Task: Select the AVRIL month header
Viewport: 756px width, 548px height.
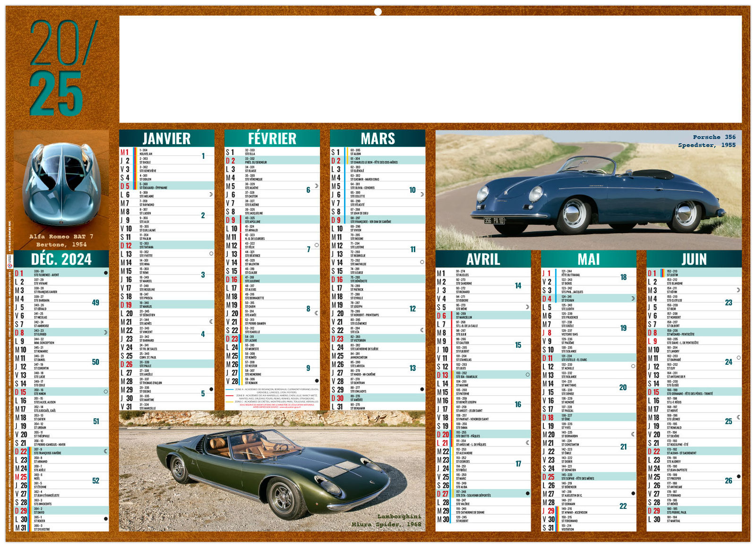Action: (x=483, y=259)
